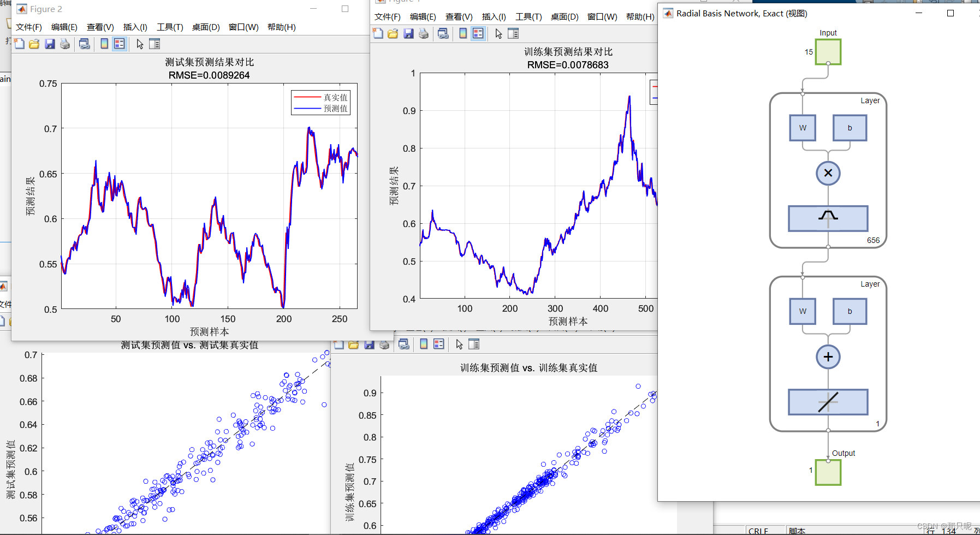980x535 pixels.
Task: Click Print icon in scatter figure toolbar
Action: [384, 344]
